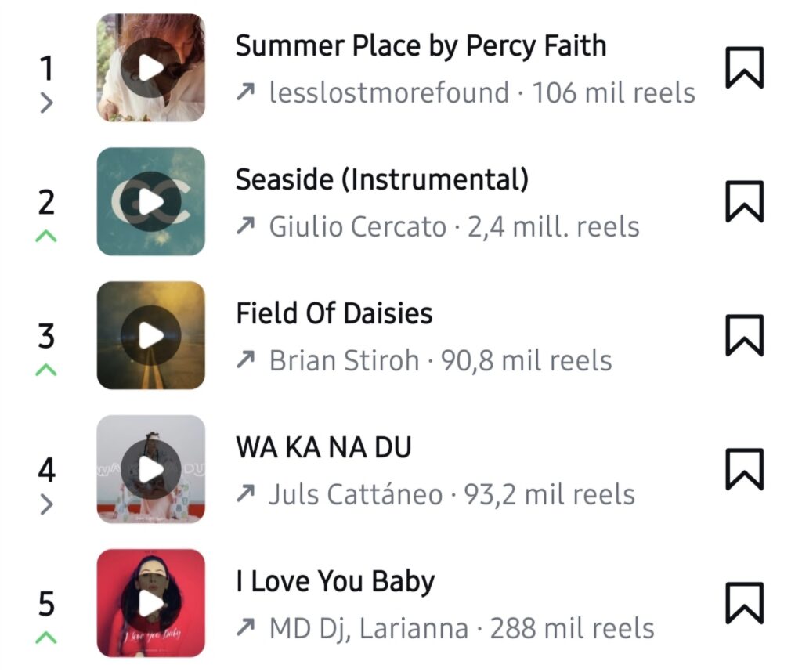Open arrow link beside lesslostmorefound
Viewport: 802px width, 672px height.
245,92
